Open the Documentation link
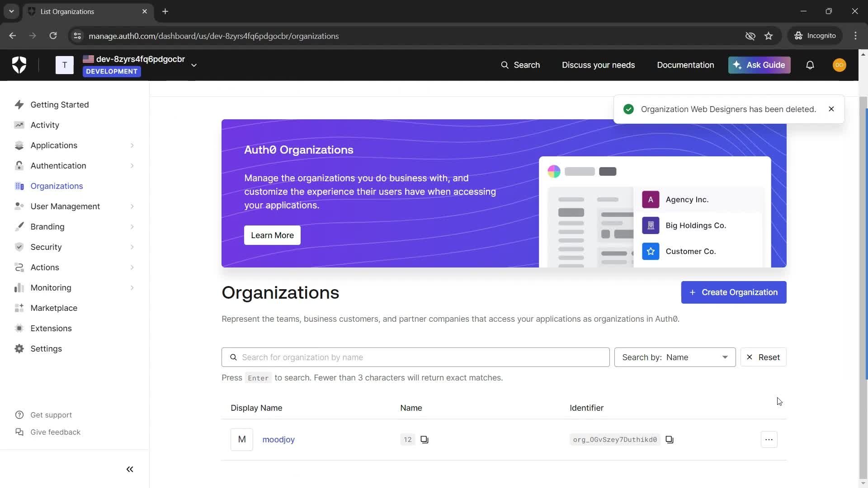 tap(685, 65)
